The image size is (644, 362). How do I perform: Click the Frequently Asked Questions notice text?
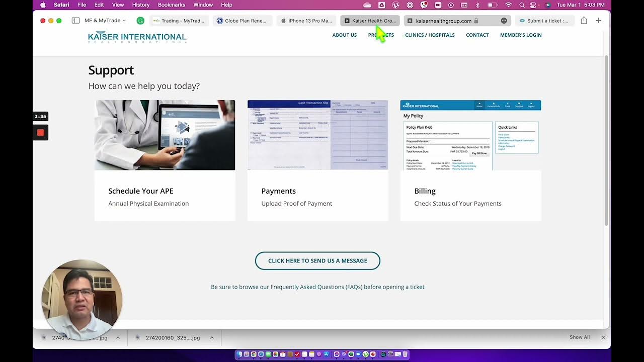click(x=317, y=287)
